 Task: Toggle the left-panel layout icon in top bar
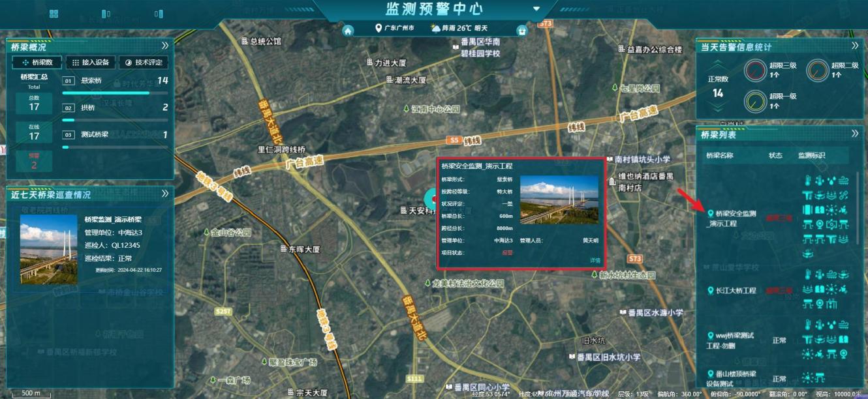point(106,14)
